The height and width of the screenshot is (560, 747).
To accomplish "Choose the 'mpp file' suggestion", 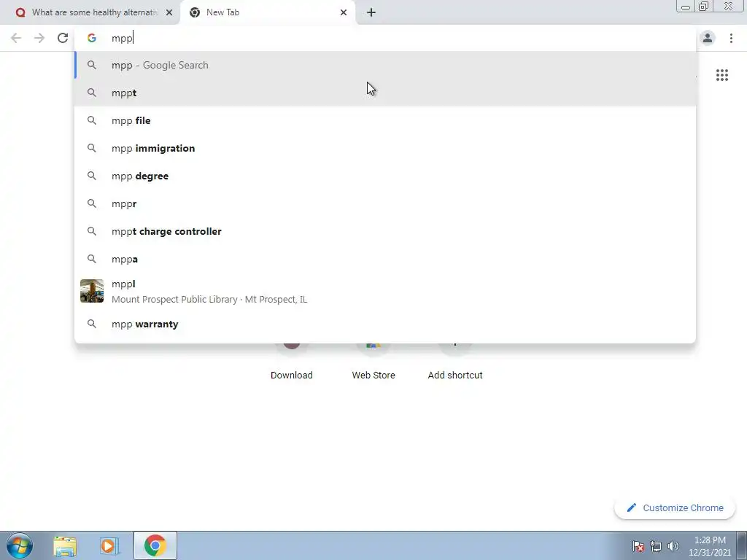I will (385, 120).
